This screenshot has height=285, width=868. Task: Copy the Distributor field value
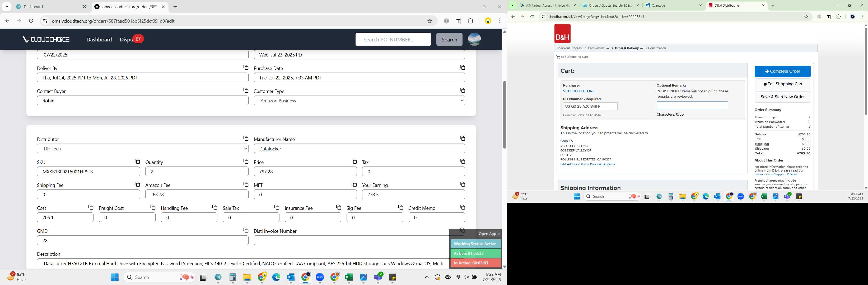coord(246,139)
